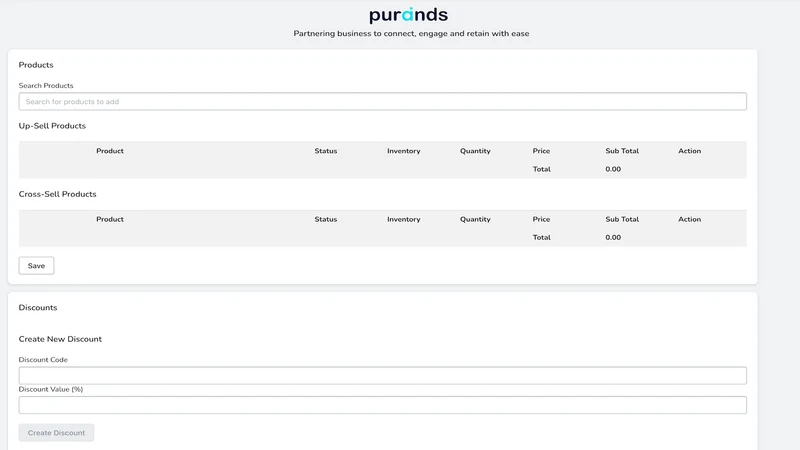Select the Up-Sell Products heading

(x=52, y=126)
